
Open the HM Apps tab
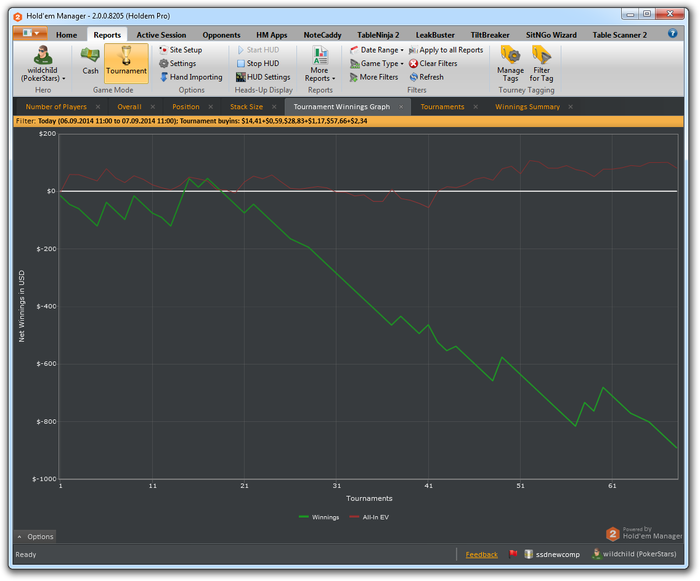[x=271, y=35]
